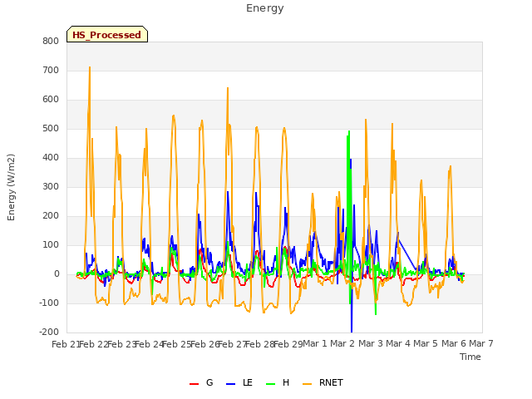The width and height of the screenshot is (532, 399).
Task: Click the 600 y-axis tick label
Action: click(51, 100)
